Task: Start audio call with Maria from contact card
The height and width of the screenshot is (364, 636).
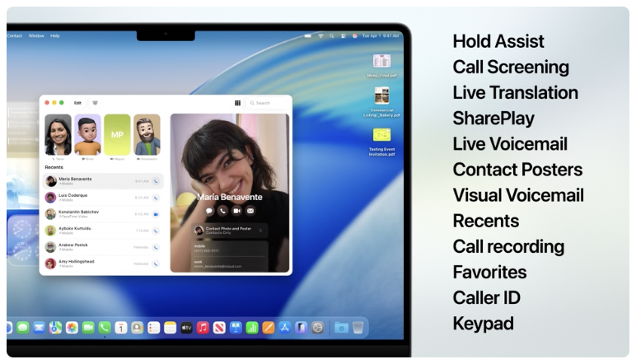Action: [222, 211]
